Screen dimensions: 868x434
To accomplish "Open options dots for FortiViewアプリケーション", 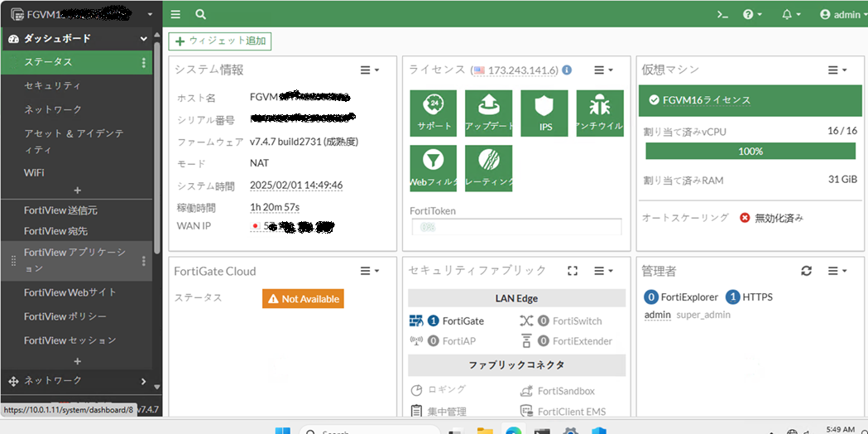I will tap(143, 261).
